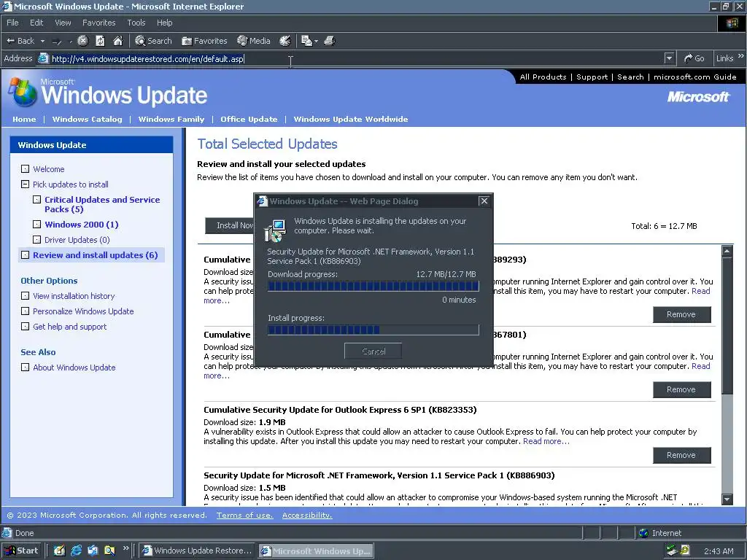Open the Help menu
This screenshot has height=560, width=747.
coord(164,23)
